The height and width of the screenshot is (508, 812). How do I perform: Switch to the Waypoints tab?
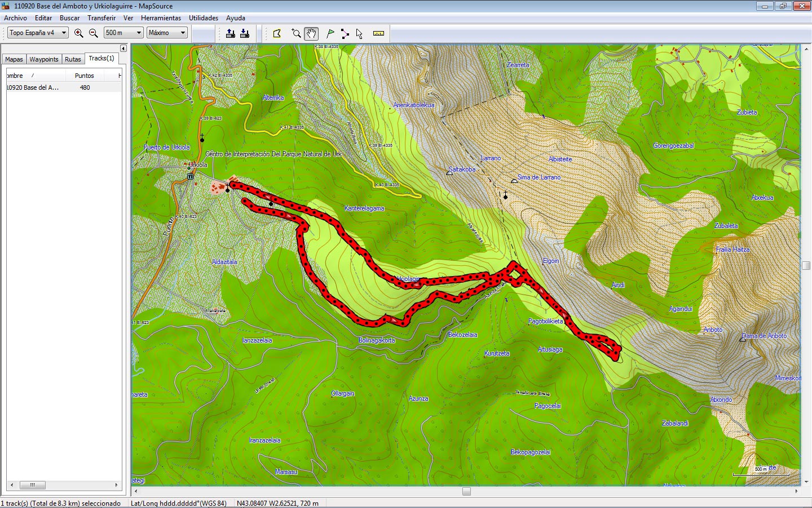tap(44, 59)
